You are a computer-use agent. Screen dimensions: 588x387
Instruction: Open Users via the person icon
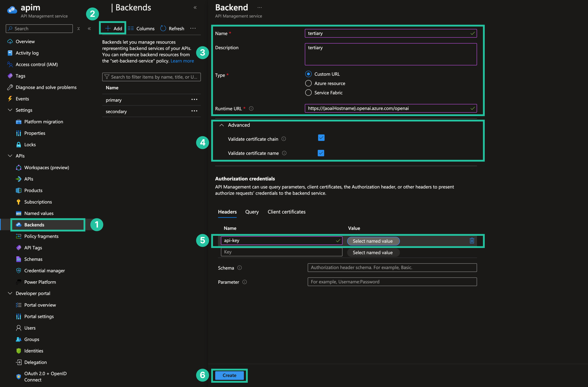tap(19, 328)
